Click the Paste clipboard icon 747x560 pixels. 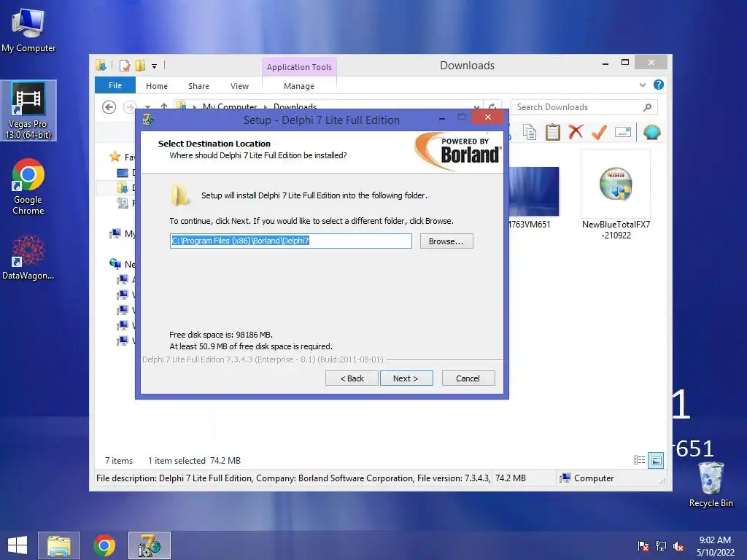553,132
